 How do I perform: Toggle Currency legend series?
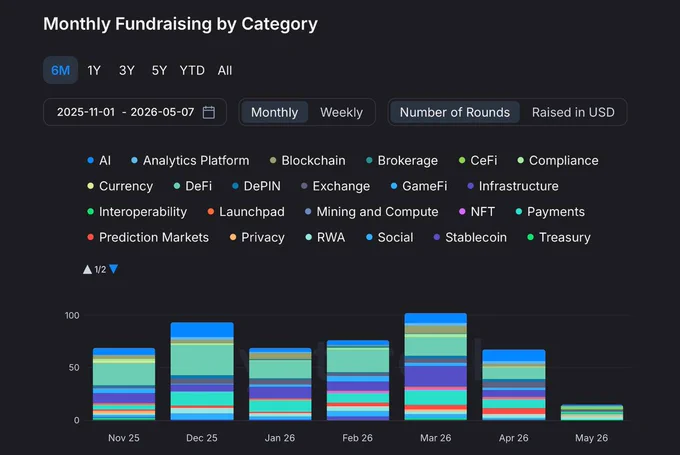[120, 186]
